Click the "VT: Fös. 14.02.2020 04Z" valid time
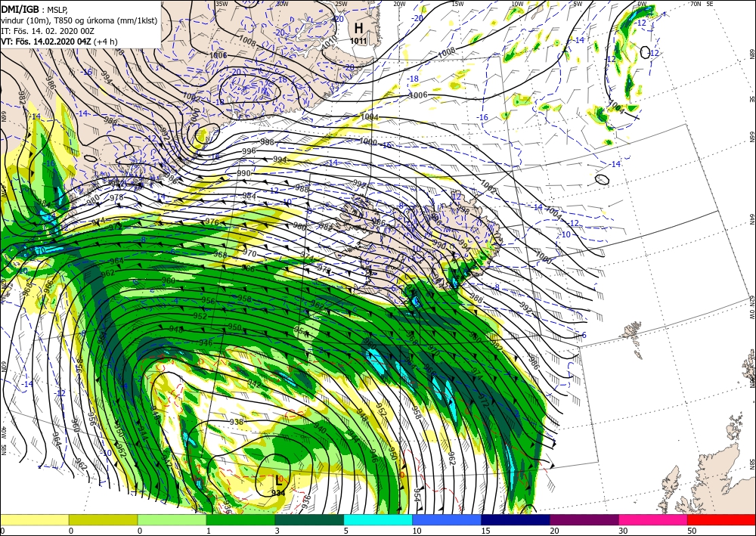756x536 pixels. click(x=46, y=41)
